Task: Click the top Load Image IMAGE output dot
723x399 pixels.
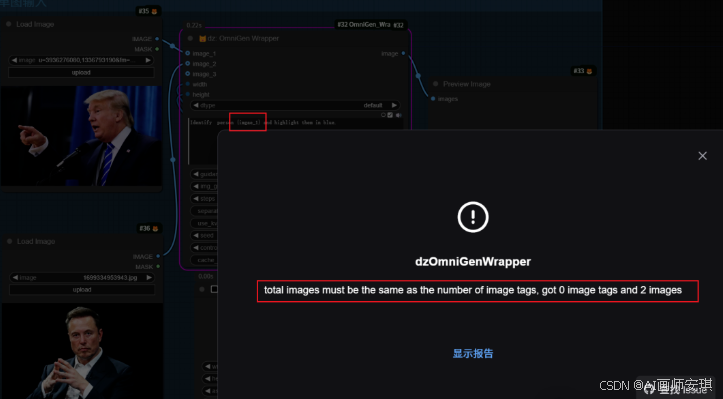Action: tap(157, 39)
